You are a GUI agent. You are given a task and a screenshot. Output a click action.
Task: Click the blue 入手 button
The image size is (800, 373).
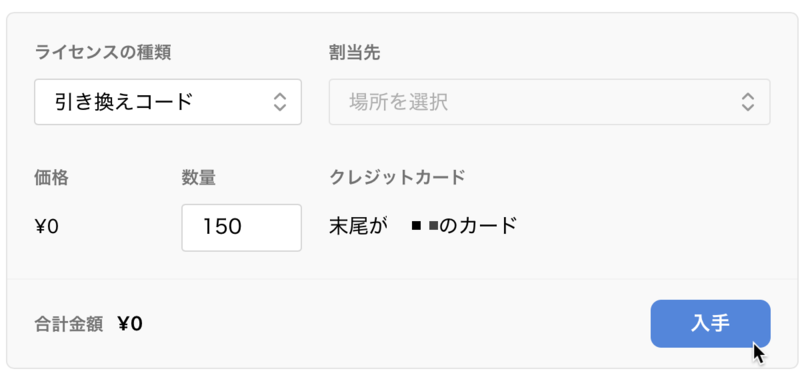tap(710, 324)
